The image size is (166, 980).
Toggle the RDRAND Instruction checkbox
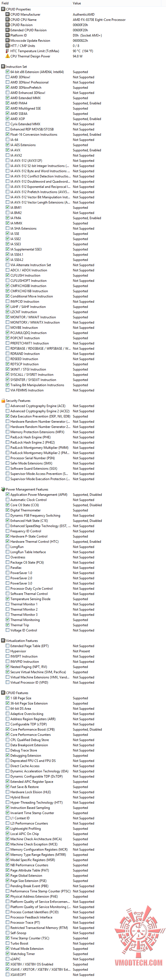[8, 354]
